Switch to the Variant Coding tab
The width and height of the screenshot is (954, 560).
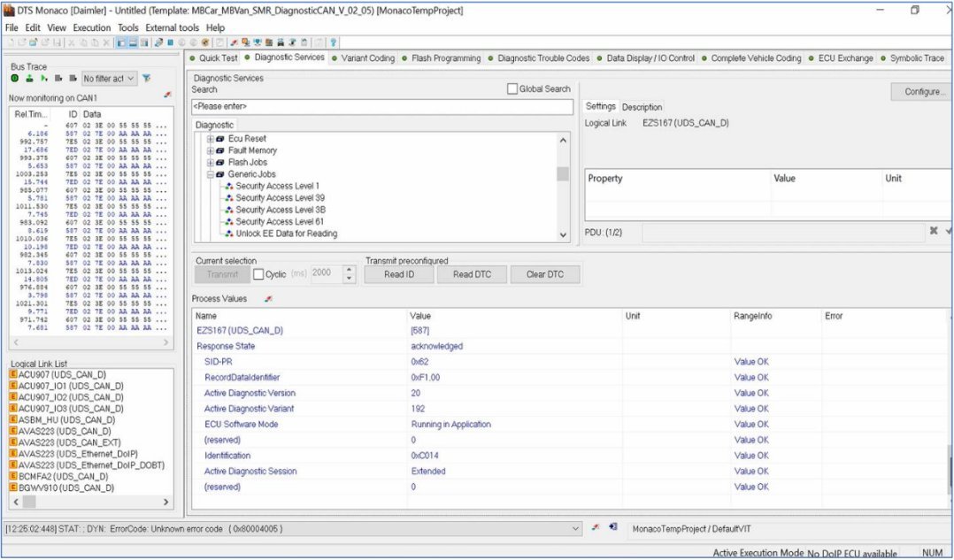[x=367, y=58]
